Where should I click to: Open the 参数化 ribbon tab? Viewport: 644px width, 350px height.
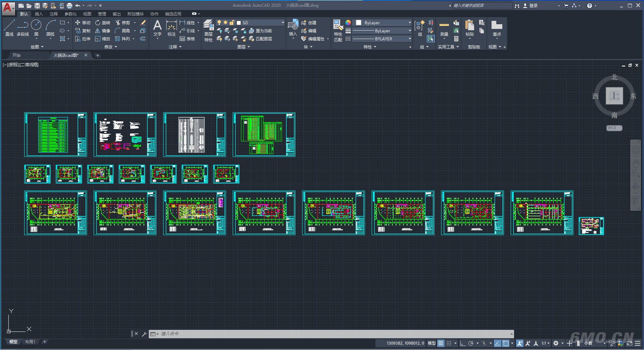tap(71, 14)
